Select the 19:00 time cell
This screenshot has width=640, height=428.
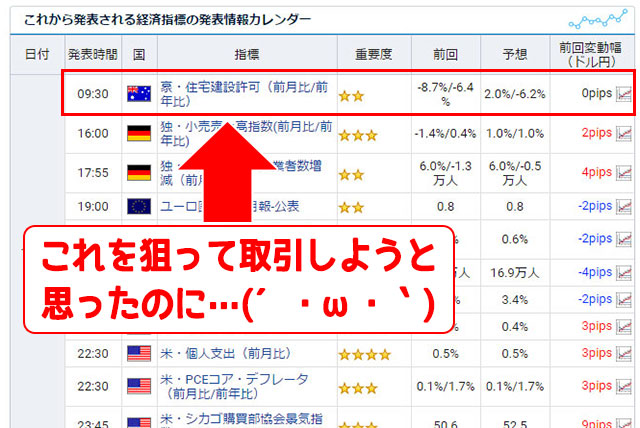tap(93, 206)
